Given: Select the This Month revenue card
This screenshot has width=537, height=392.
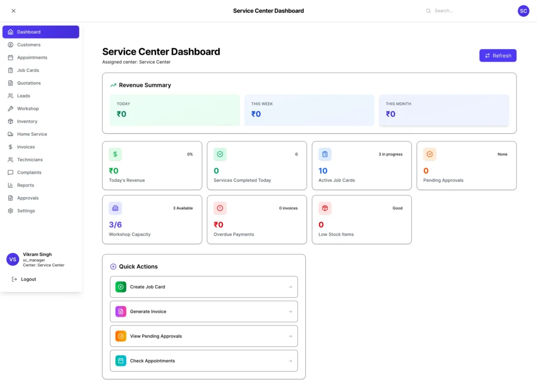Looking at the screenshot, I should coord(444,110).
